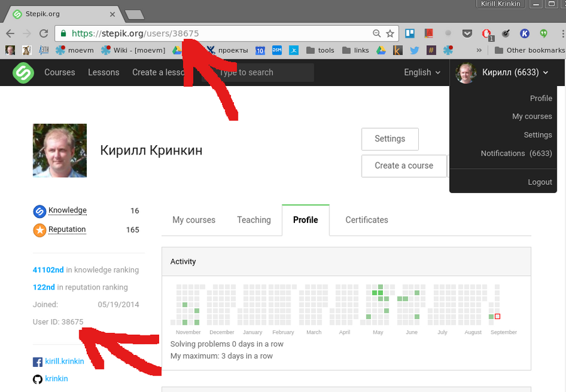Open Notifications (6633) in user menu

516,153
